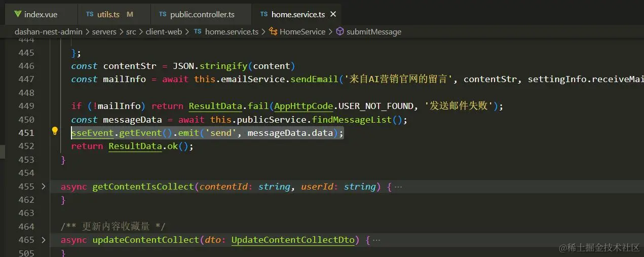Click UpdateContentCollectDto type

(x=293, y=240)
